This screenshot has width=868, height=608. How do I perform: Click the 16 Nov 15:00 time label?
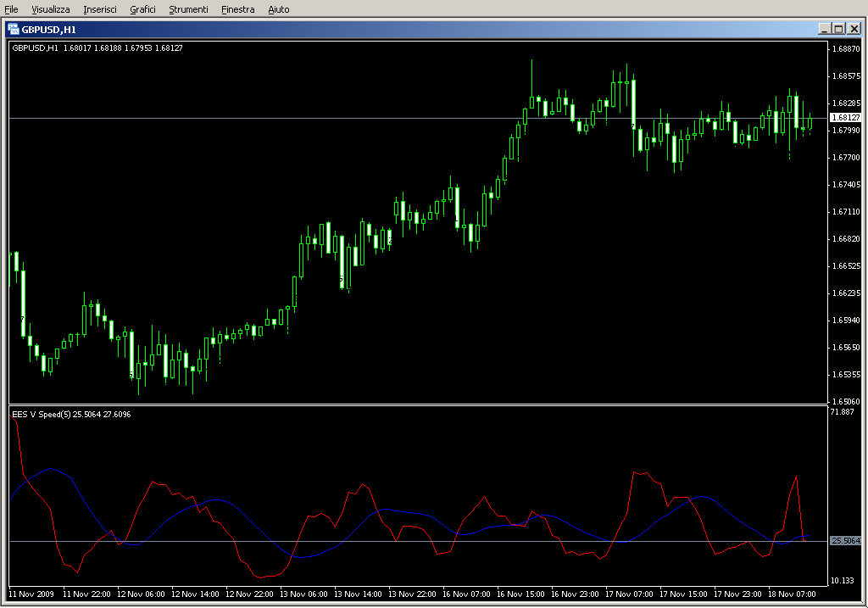click(520, 594)
